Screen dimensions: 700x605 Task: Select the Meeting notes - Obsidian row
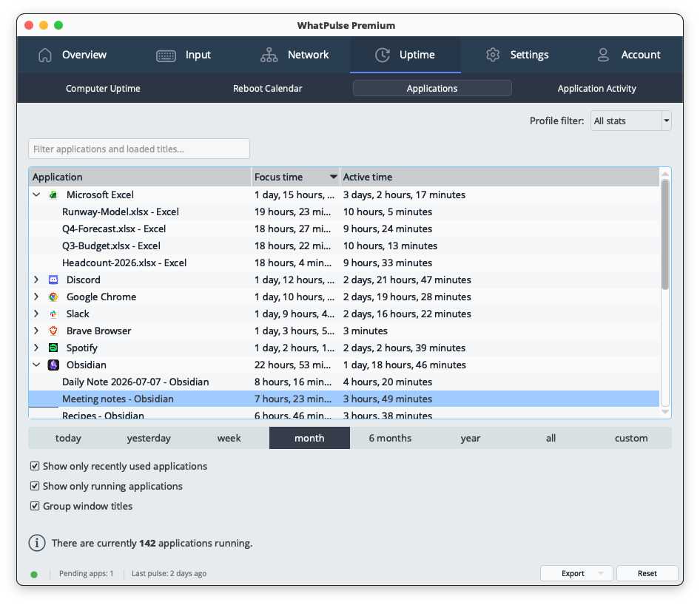pyautogui.click(x=344, y=399)
